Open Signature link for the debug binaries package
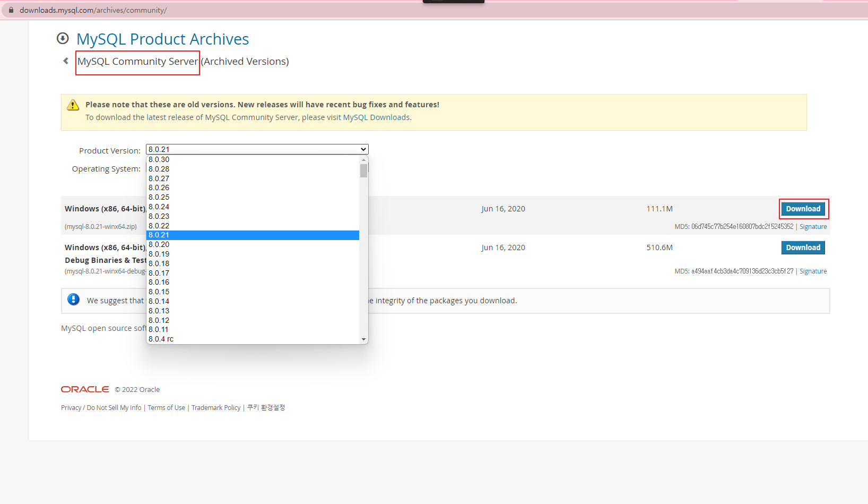Viewport: 868px width, 504px height. point(813,271)
